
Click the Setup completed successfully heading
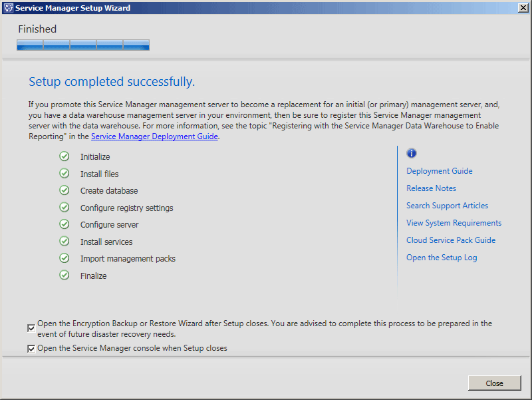(x=112, y=82)
